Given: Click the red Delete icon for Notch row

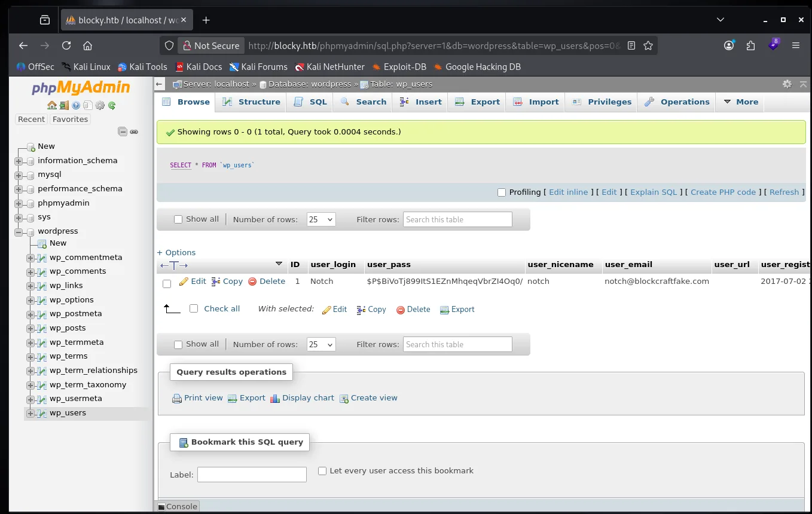Looking at the screenshot, I should tap(252, 282).
